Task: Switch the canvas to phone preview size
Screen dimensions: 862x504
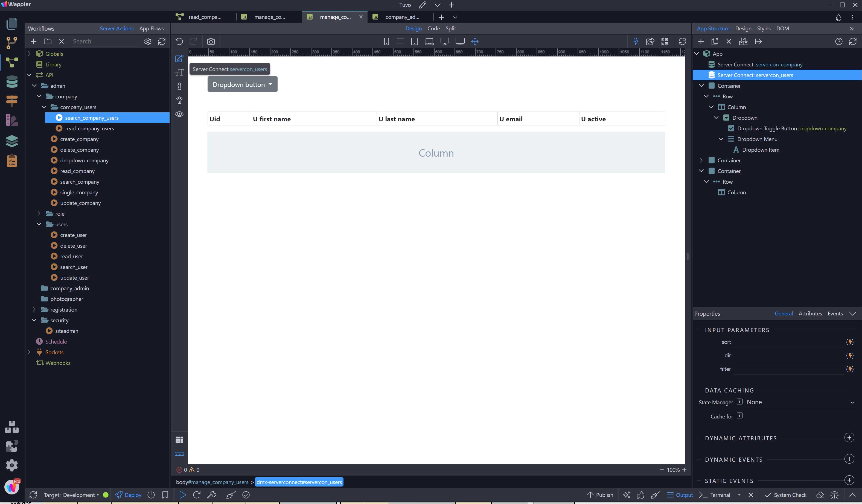Action: pyautogui.click(x=386, y=41)
